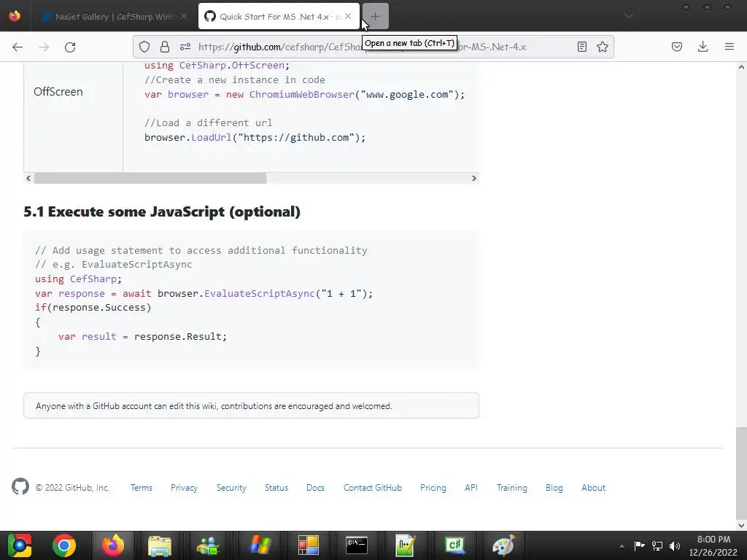Open a new tab with plus button
This screenshot has height=560, width=747.
(376, 16)
